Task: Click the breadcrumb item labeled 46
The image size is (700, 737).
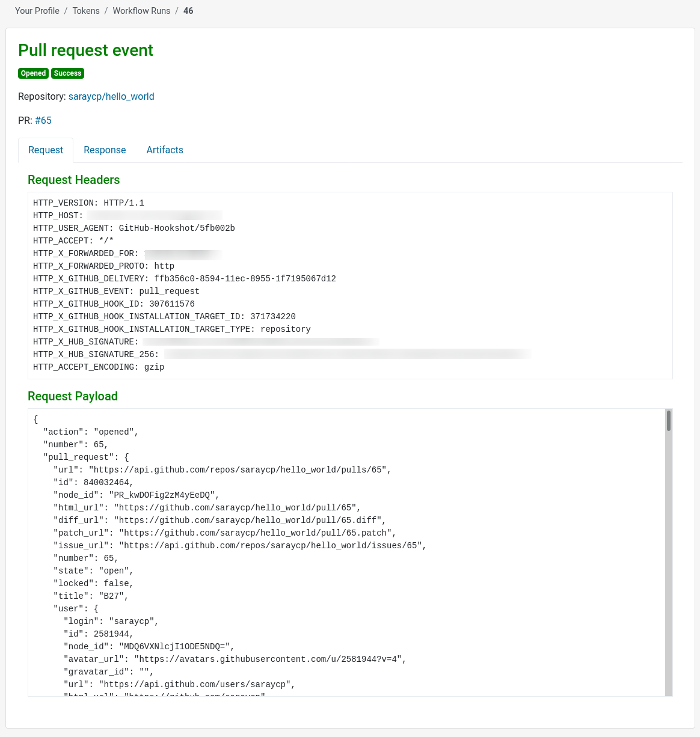Action: point(188,11)
